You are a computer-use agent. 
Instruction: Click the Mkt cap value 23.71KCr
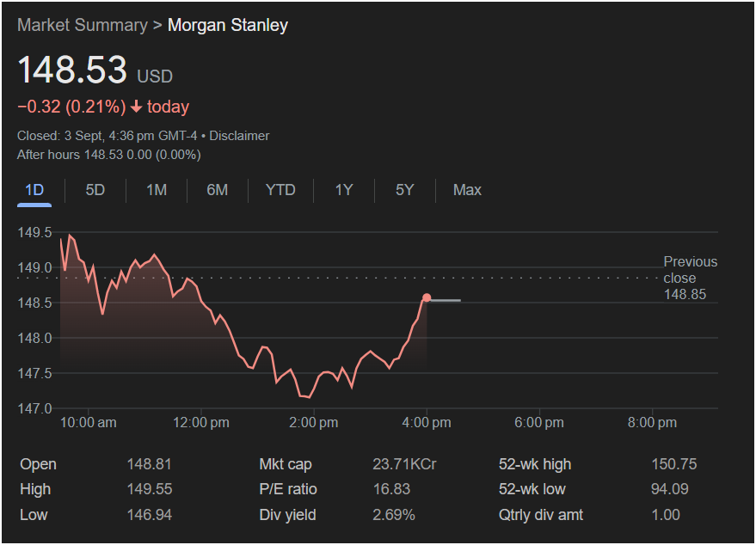pyautogui.click(x=404, y=464)
